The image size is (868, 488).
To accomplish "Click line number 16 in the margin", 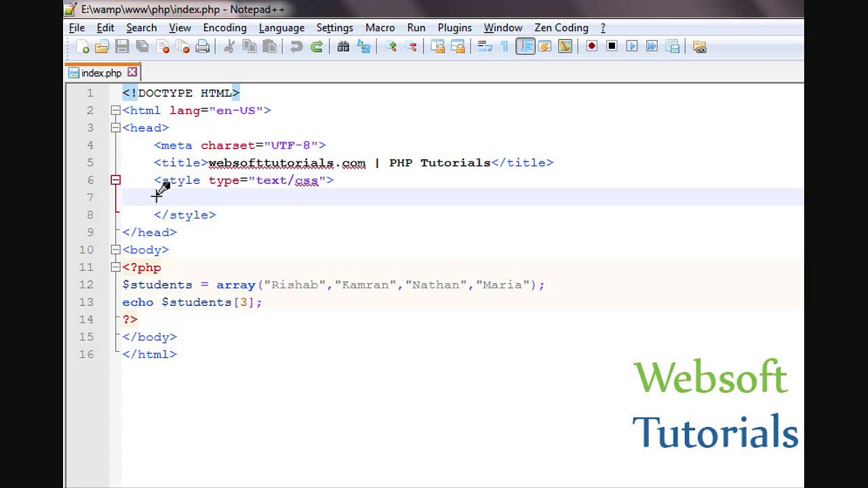I will [x=86, y=354].
